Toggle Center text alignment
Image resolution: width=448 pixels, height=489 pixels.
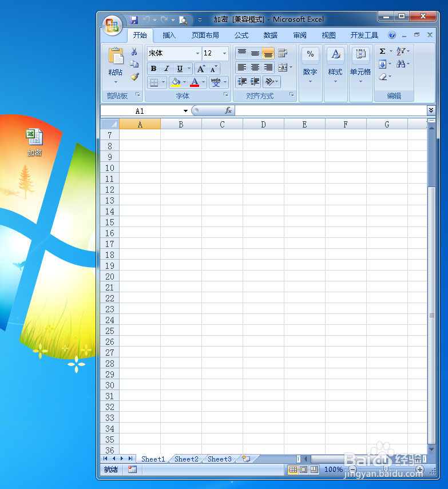pyautogui.click(x=255, y=67)
